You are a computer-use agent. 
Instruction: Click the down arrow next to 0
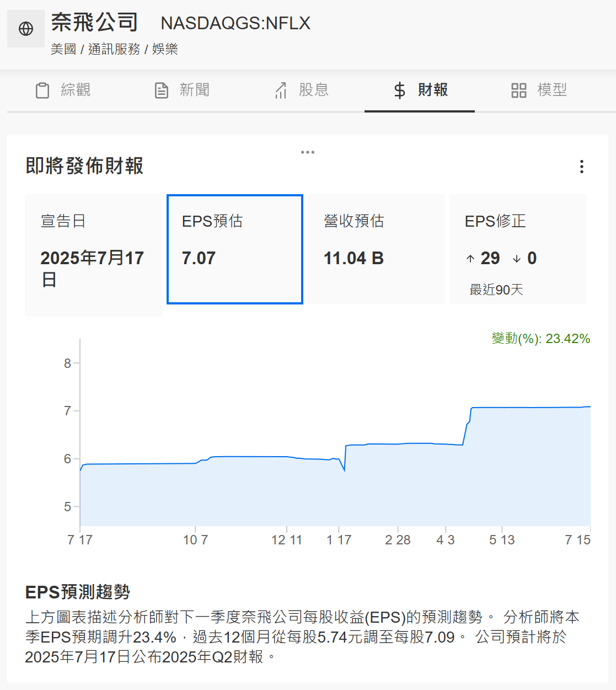tap(517, 259)
